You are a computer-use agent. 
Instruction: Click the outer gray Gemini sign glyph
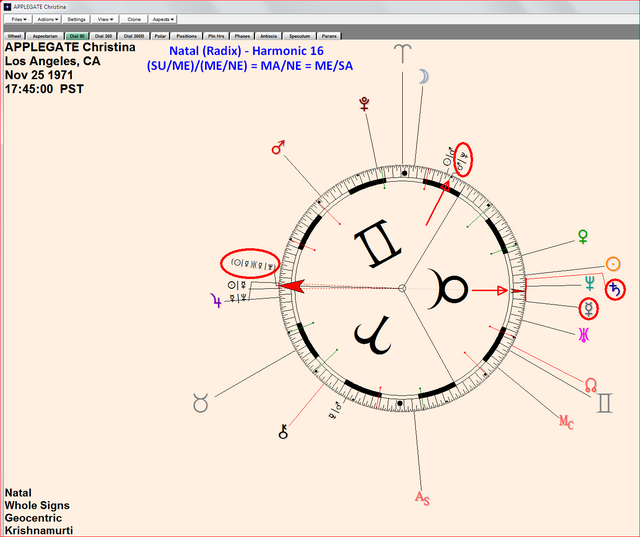click(x=604, y=403)
